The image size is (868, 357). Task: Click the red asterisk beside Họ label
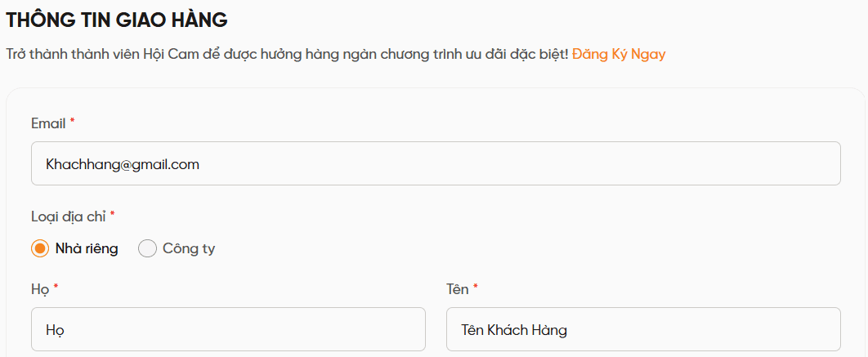coord(56,288)
